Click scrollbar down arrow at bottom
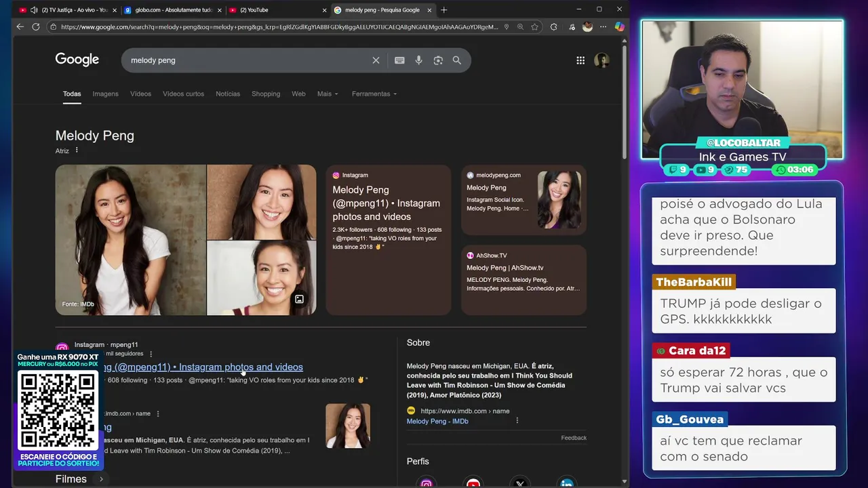 coord(625,482)
